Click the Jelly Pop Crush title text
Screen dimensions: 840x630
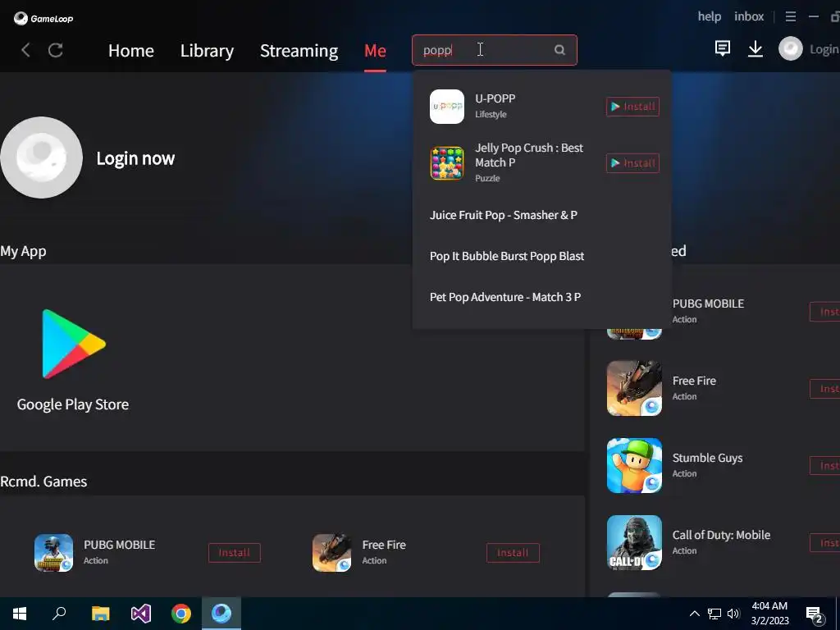point(529,155)
